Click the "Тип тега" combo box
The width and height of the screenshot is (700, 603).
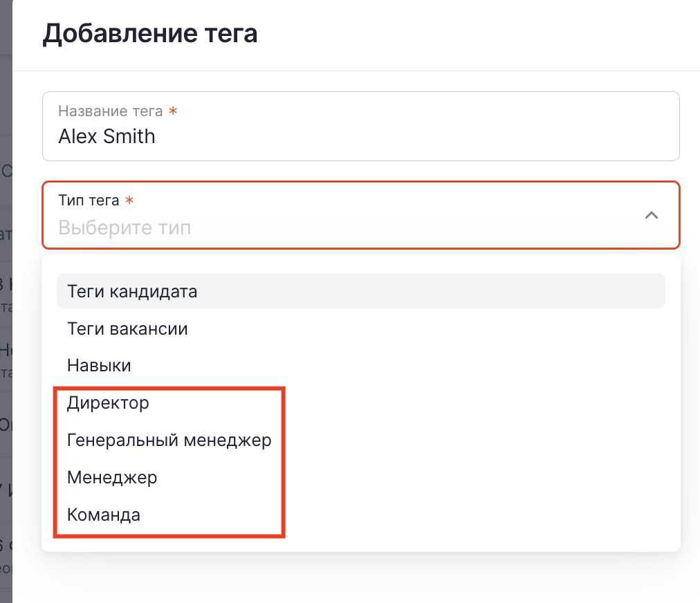pyautogui.click(x=360, y=215)
